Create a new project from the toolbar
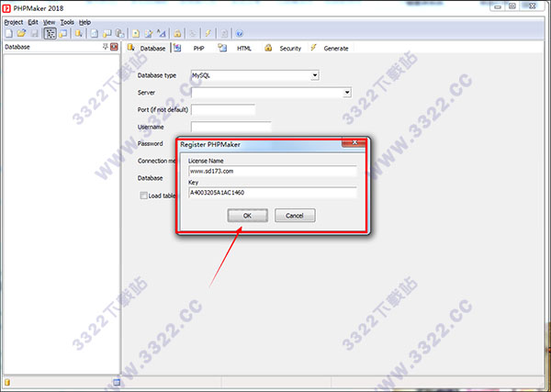The height and width of the screenshot is (392, 551). pos(9,33)
